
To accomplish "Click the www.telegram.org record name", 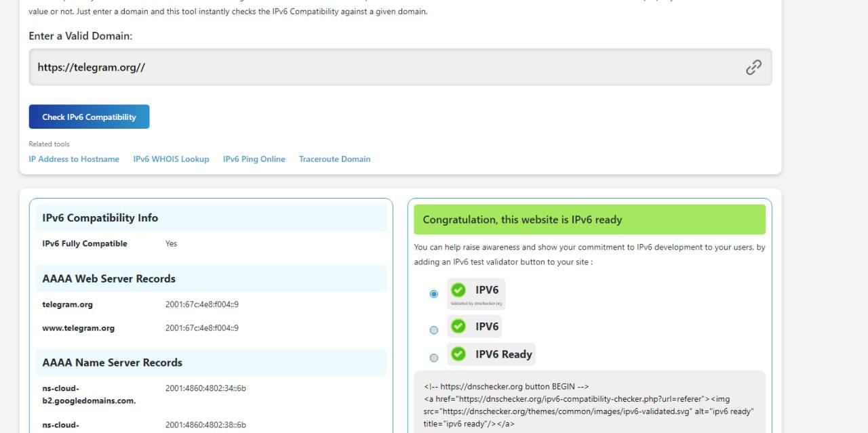I will coord(79,328).
